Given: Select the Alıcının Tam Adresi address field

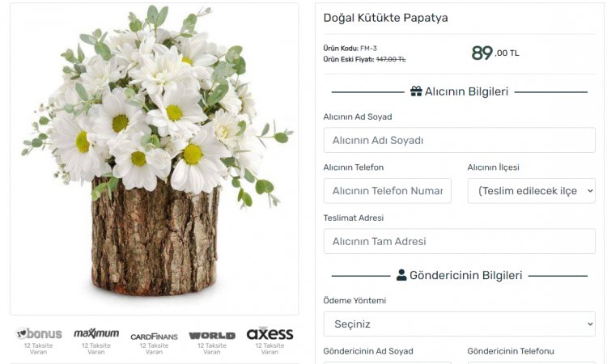Looking at the screenshot, I should coord(460,241).
